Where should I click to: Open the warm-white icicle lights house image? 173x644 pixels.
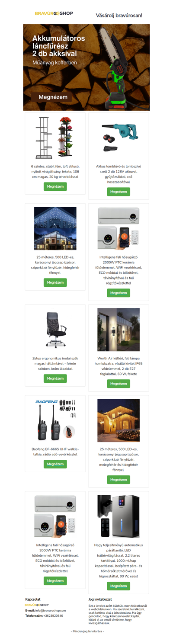(119, 420)
